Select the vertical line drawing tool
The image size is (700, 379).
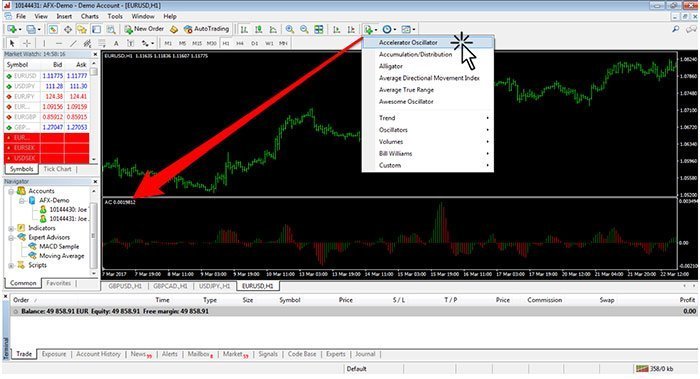point(44,43)
